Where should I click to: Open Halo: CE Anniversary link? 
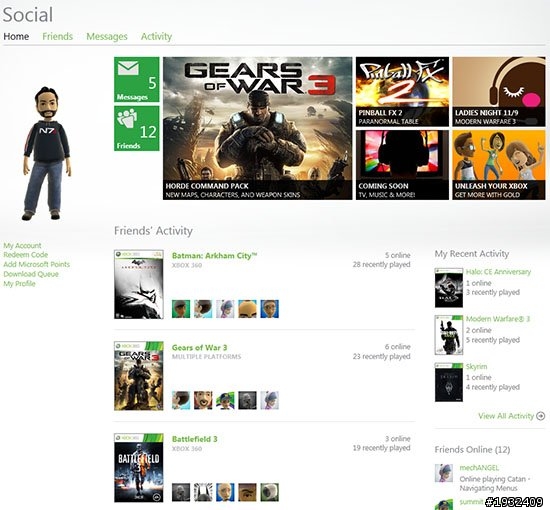[498, 272]
